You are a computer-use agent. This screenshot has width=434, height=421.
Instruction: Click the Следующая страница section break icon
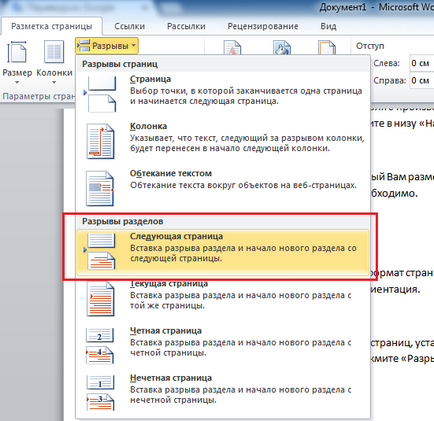click(100, 251)
